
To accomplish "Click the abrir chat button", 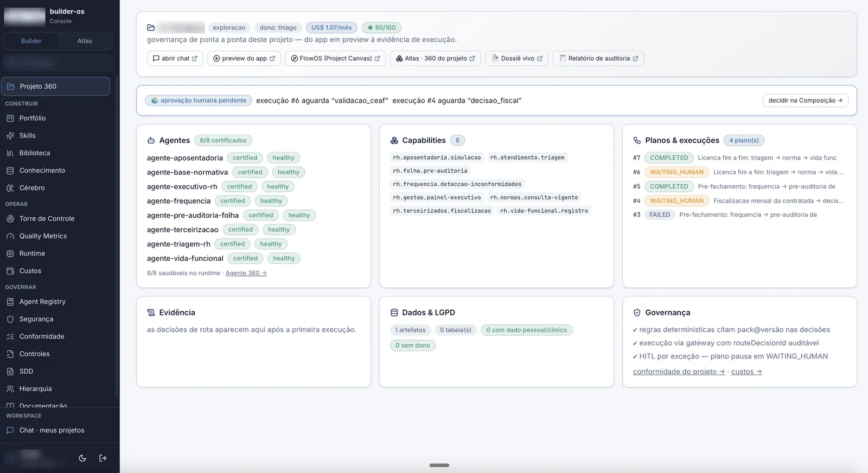I will click(175, 58).
